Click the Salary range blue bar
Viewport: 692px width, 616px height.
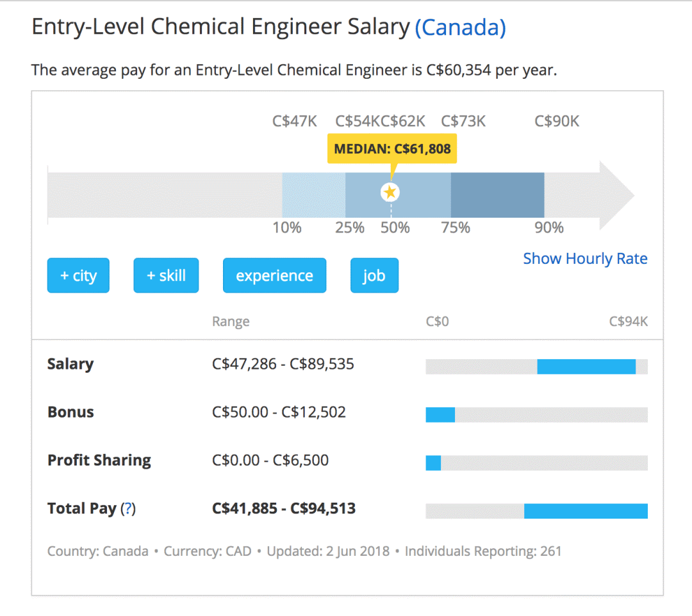coord(586,367)
